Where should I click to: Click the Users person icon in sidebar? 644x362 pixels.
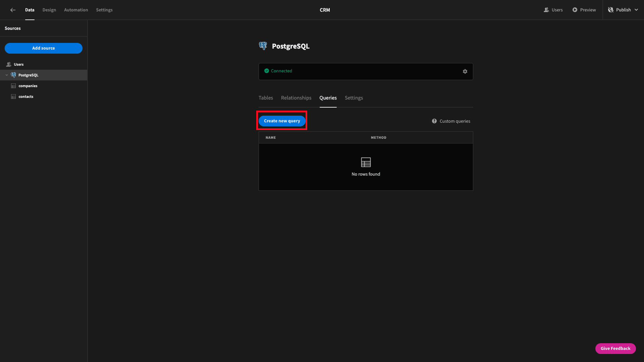(x=9, y=64)
